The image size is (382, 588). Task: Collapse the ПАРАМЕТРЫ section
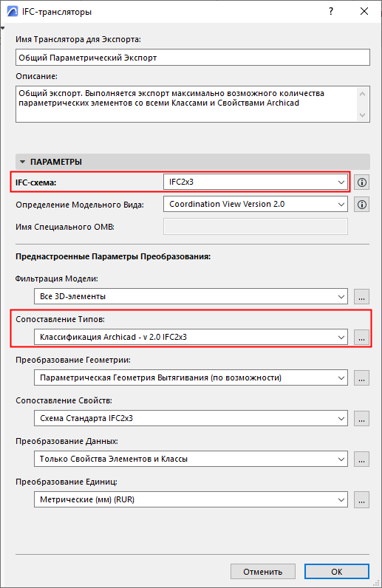coord(22,162)
